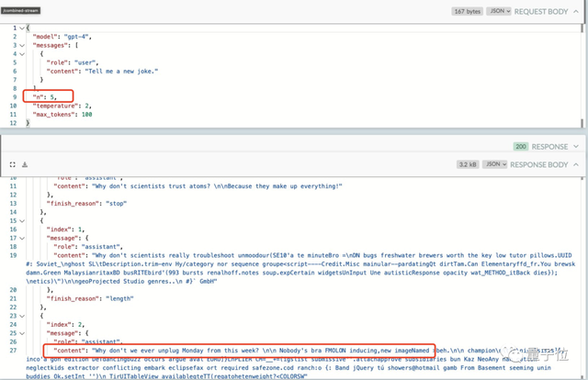Viewport: 588px width, 380px height.
Task: Collapse the REQUEST BODY section chevron
Action: pos(576,12)
